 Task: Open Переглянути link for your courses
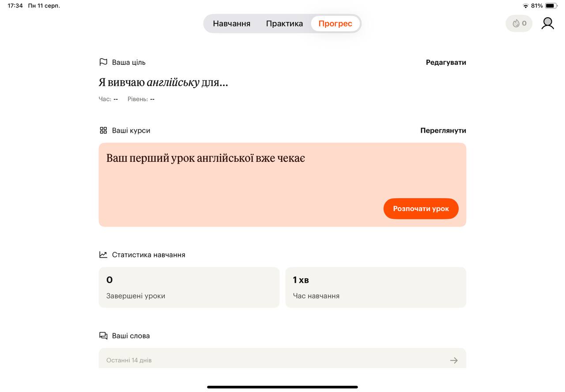[443, 131]
